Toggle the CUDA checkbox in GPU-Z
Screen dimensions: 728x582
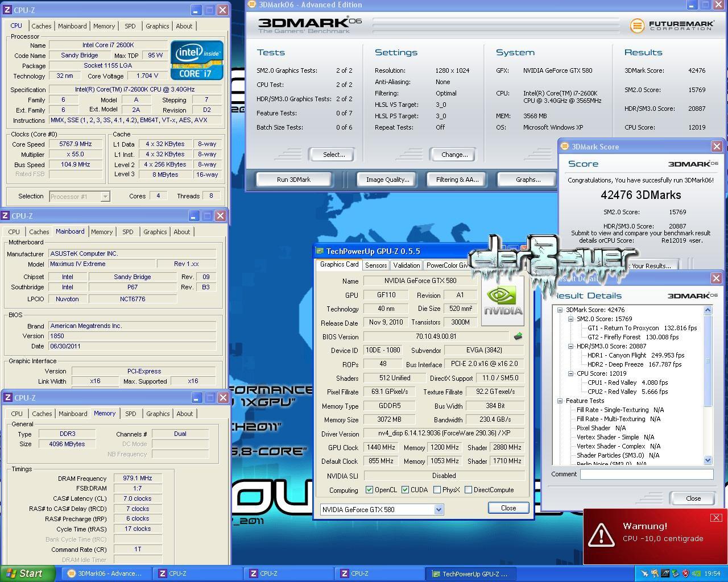(406, 489)
